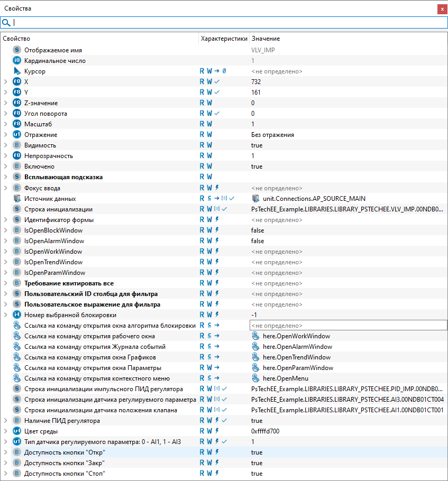Expand the Угол поворота property
448x481 pixels.
coord(5,114)
